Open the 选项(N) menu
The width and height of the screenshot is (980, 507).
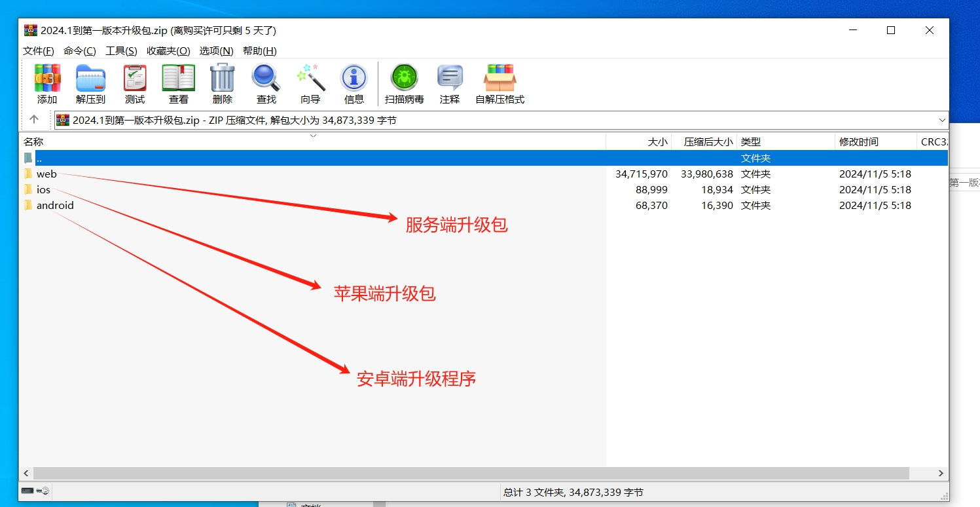coord(217,51)
